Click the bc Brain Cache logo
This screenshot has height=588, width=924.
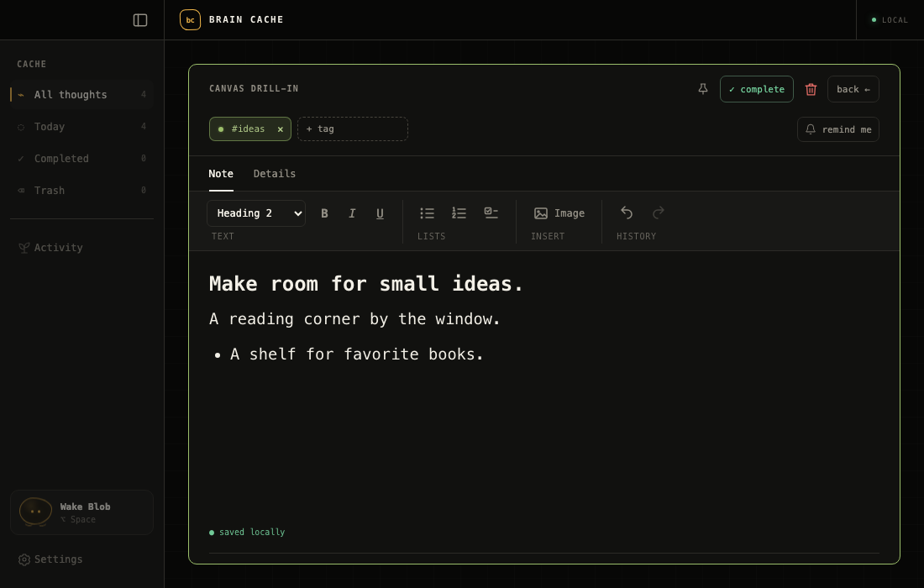[x=190, y=20]
